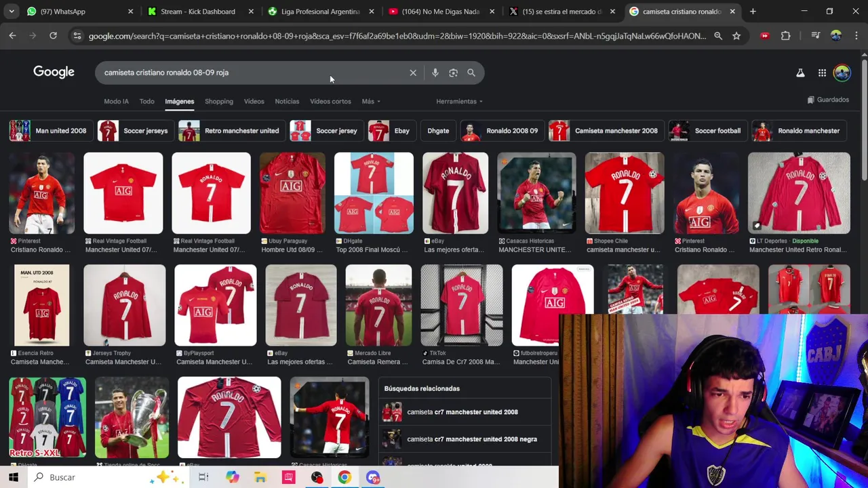Open the Chrome profile avatar
Screen dimensions: 868x488
pyautogui.click(x=836, y=36)
